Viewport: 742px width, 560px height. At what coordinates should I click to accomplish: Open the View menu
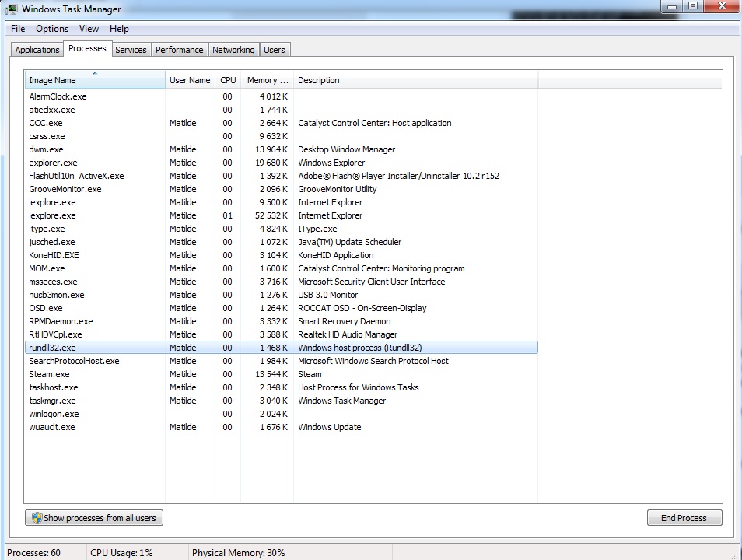(x=89, y=29)
